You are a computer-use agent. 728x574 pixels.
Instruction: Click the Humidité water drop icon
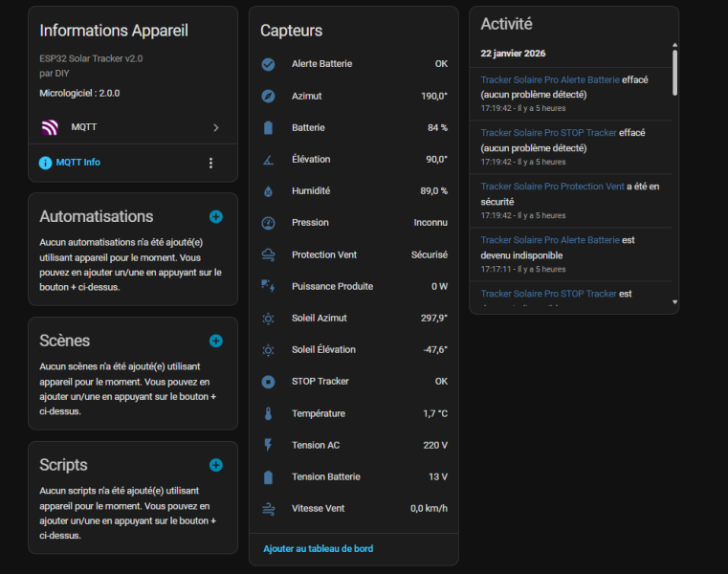(268, 191)
